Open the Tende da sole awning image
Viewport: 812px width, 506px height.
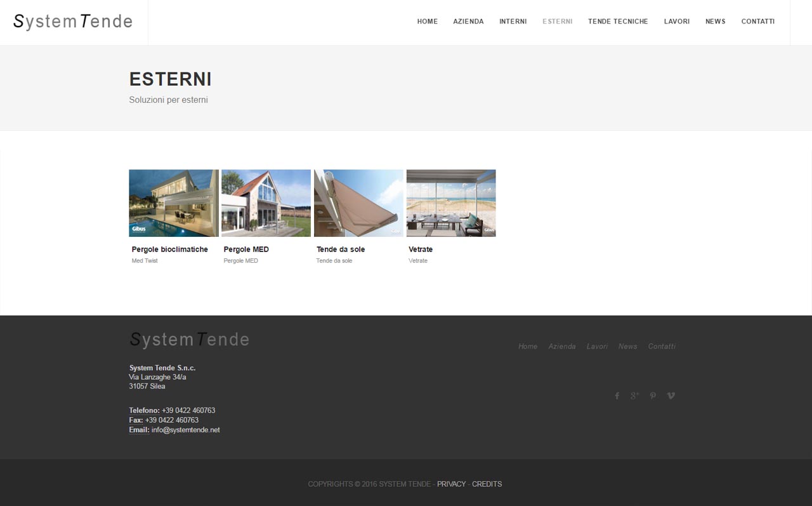coord(358,203)
